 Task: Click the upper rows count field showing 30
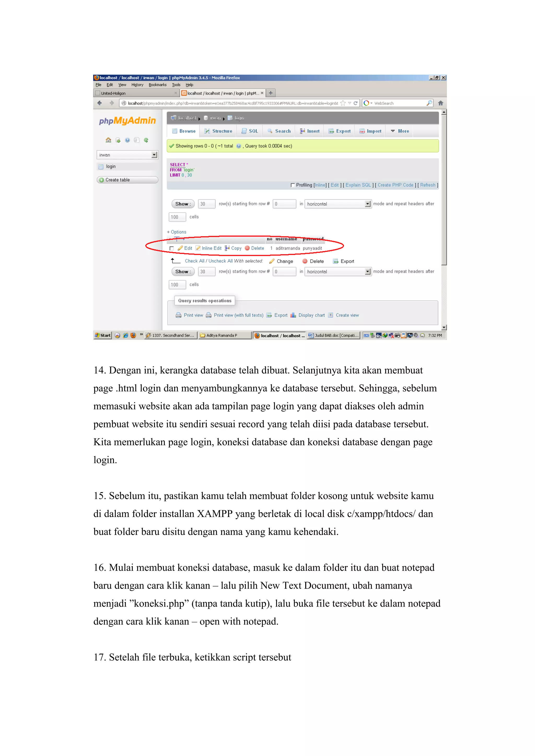coord(207,204)
